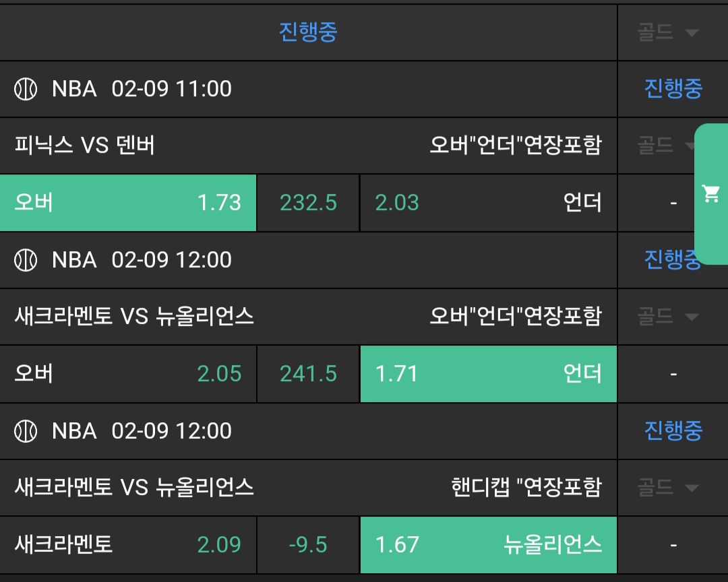Click the 오버"언더"연장포함 label for 피닉스 game
Screen dimensions: 728x582
(x=515, y=145)
